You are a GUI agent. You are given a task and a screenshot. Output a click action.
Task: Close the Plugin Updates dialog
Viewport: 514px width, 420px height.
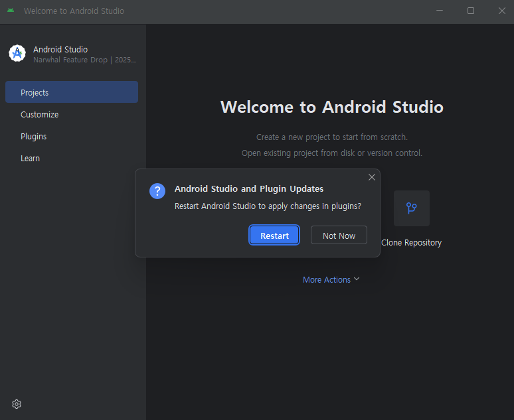(x=372, y=177)
